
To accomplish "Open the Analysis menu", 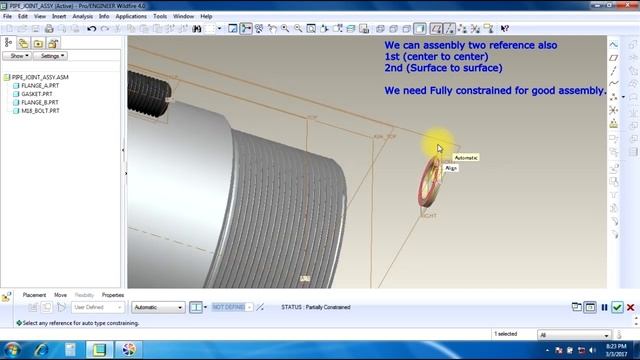I will [82, 16].
